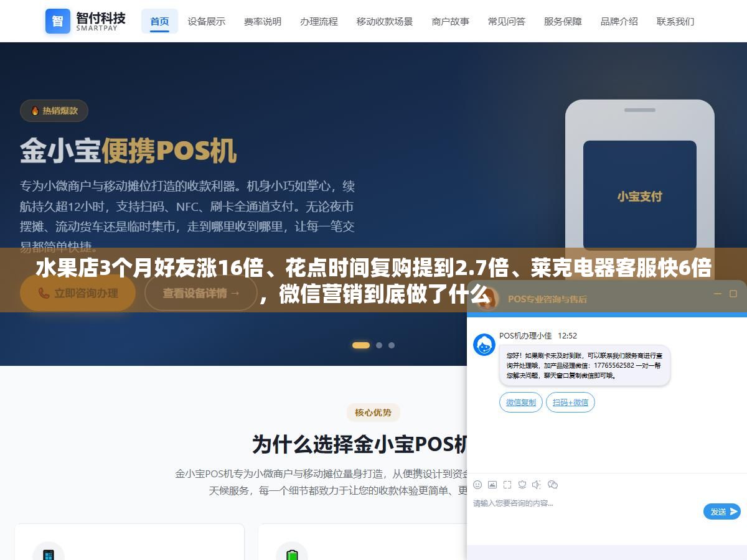Click the 水果店3个月好友涨16倍 overlay banner headline

374,281
